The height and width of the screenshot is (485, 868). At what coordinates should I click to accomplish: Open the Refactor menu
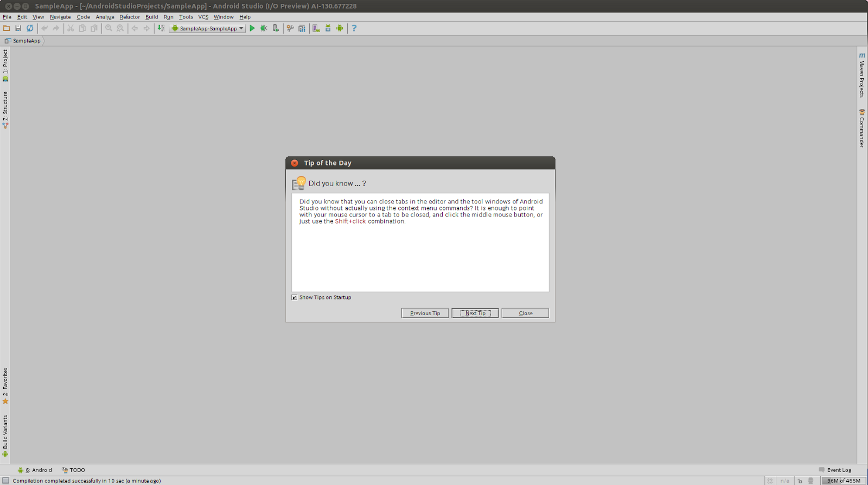pos(130,17)
